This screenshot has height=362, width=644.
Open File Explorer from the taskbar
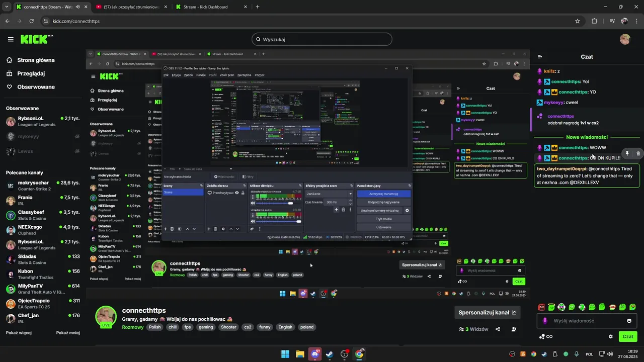point(300,354)
